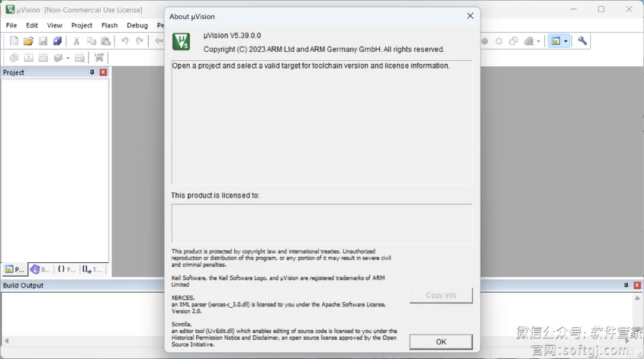
Task: Maximize the µVision main window
Action: coord(601,9)
